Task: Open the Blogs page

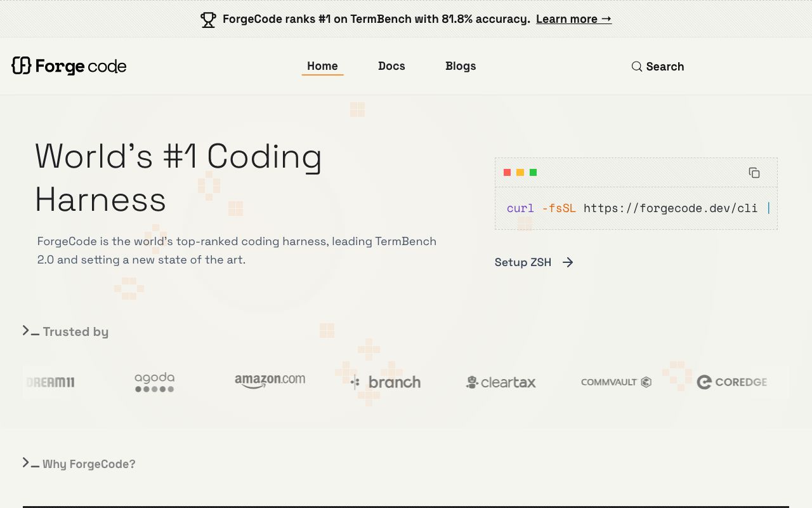Action: coord(461,66)
